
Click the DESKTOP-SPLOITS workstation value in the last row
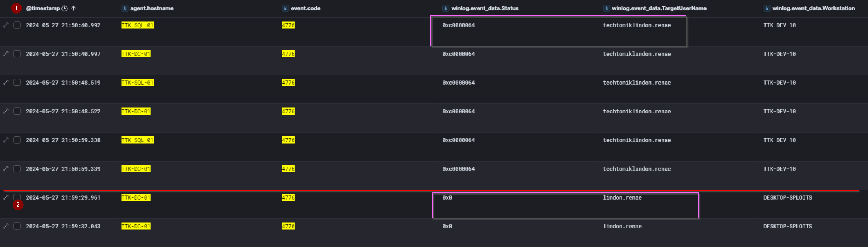pyautogui.click(x=787, y=226)
